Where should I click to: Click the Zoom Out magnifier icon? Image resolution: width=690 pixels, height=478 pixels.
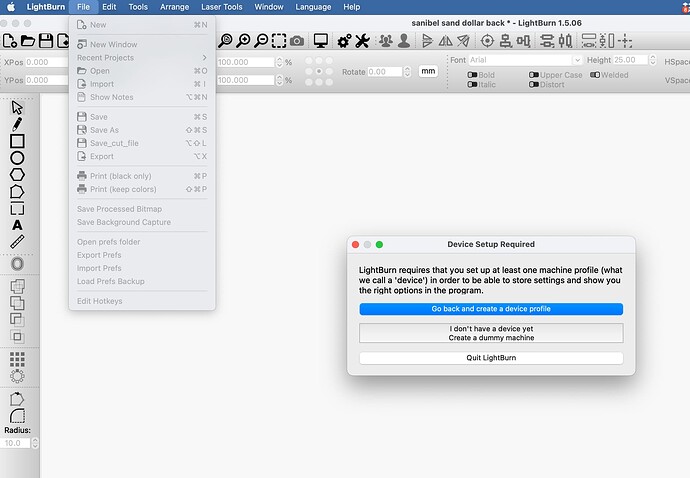pos(261,41)
